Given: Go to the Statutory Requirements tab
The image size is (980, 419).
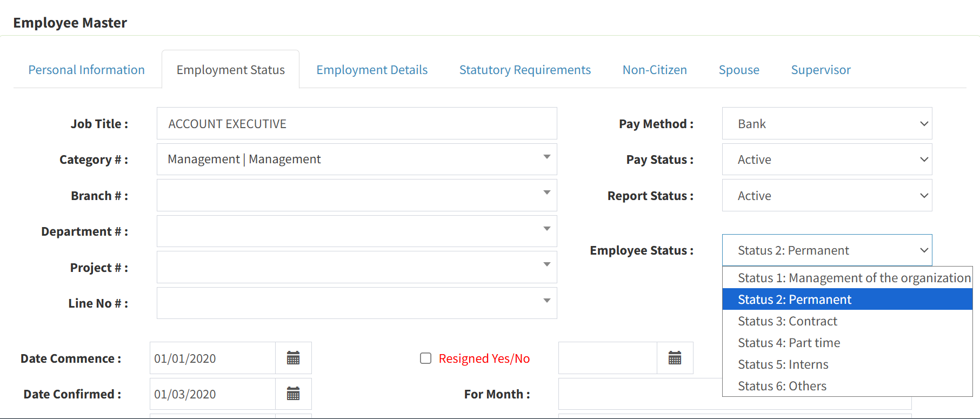Looking at the screenshot, I should [525, 70].
